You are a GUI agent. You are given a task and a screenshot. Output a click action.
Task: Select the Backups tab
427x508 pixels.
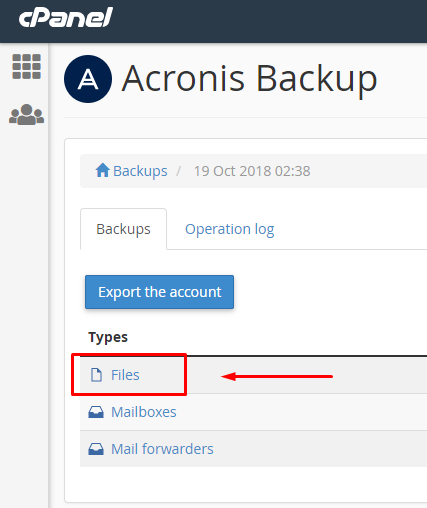(x=123, y=229)
